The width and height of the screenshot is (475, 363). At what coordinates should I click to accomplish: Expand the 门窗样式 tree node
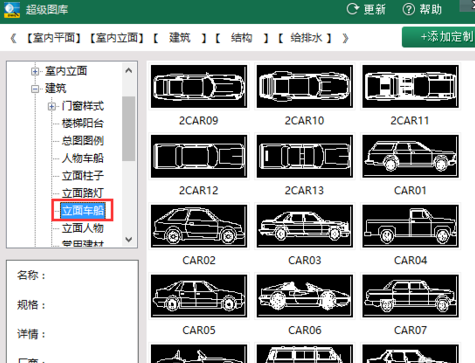pos(51,106)
